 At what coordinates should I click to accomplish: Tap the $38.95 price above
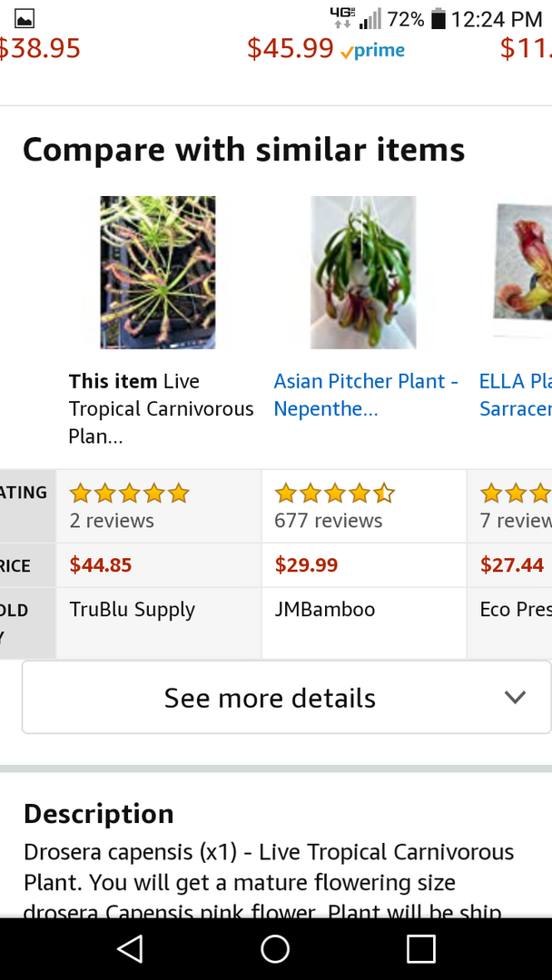[40, 49]
